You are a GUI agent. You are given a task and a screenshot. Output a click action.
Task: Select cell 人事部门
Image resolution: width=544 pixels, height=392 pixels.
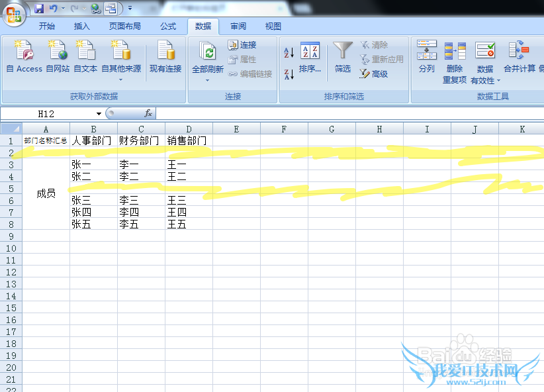point(93,140)
